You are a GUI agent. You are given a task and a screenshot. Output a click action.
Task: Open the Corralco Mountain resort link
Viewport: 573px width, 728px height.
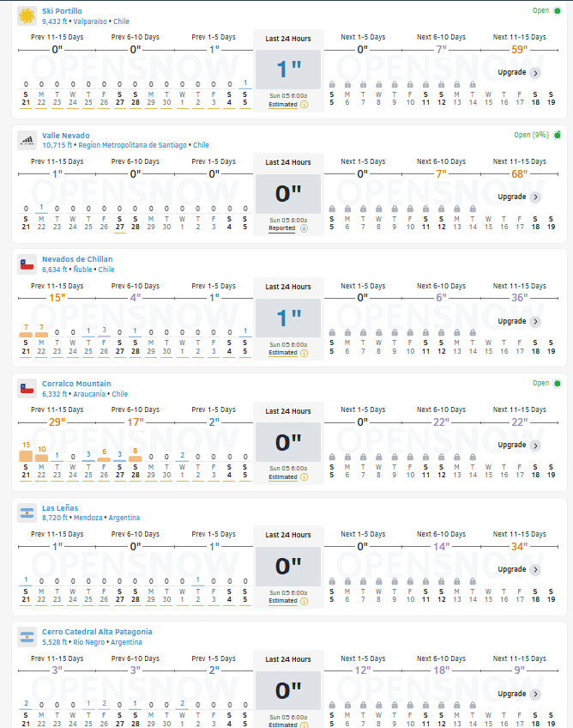click(x=76, y=384)
